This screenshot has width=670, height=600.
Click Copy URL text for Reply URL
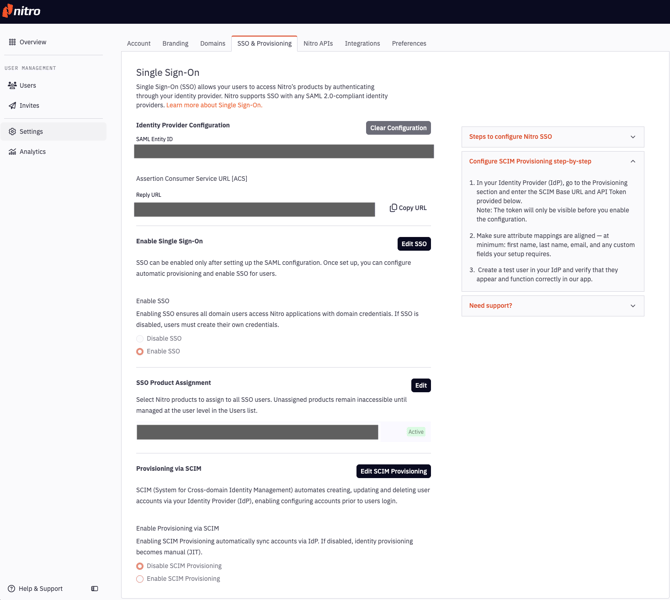tap(412, 208)
